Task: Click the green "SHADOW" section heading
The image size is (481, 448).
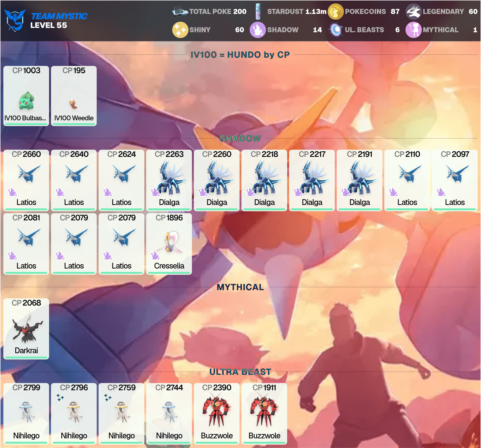Action: (240, 138)
